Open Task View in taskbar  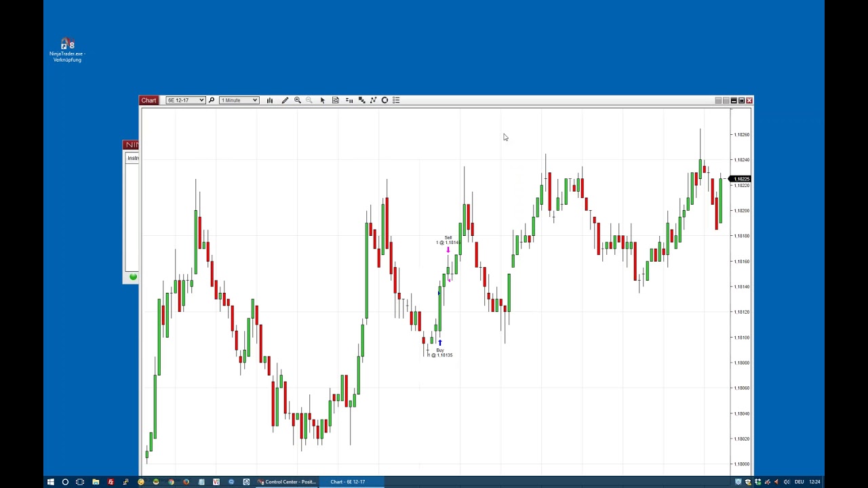[80, 482]
